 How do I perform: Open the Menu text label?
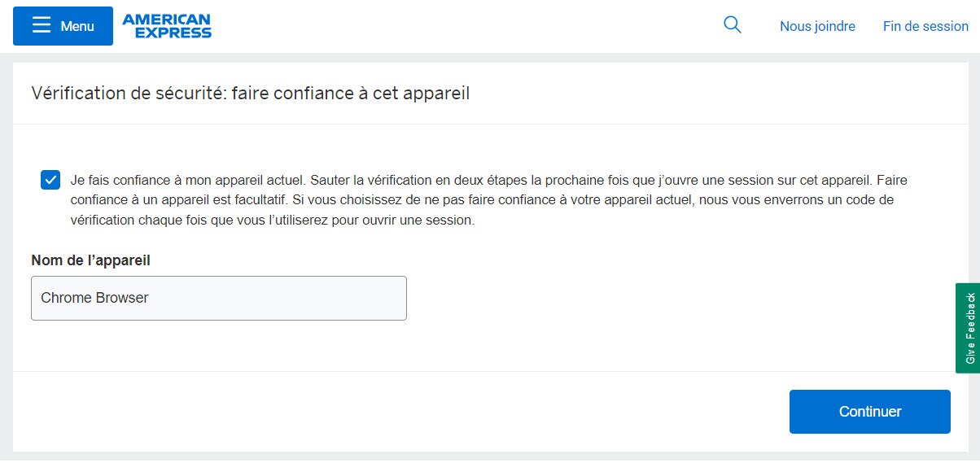77,26
